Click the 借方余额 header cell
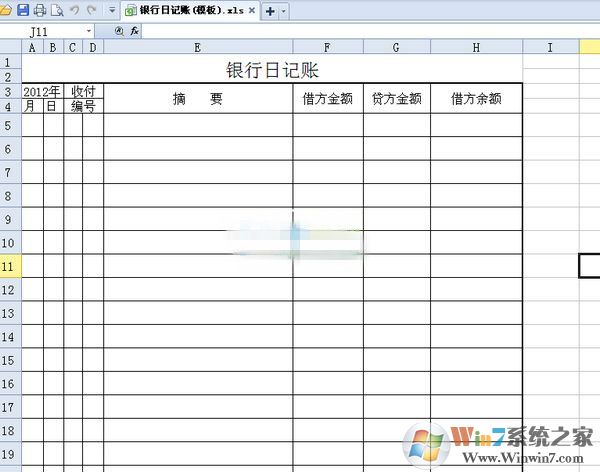This screenshot has height=472, width=600. click(x=476, y=98)
